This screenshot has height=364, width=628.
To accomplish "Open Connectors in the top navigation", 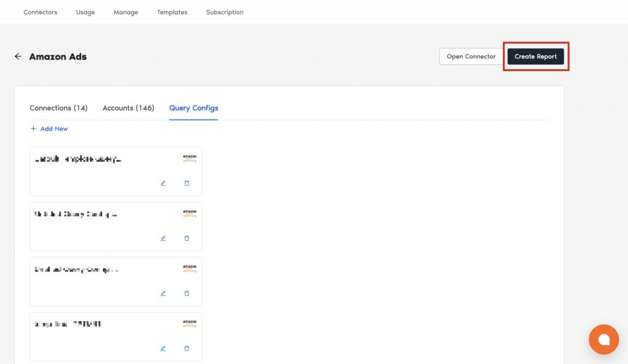I will [x=40, y=12].
